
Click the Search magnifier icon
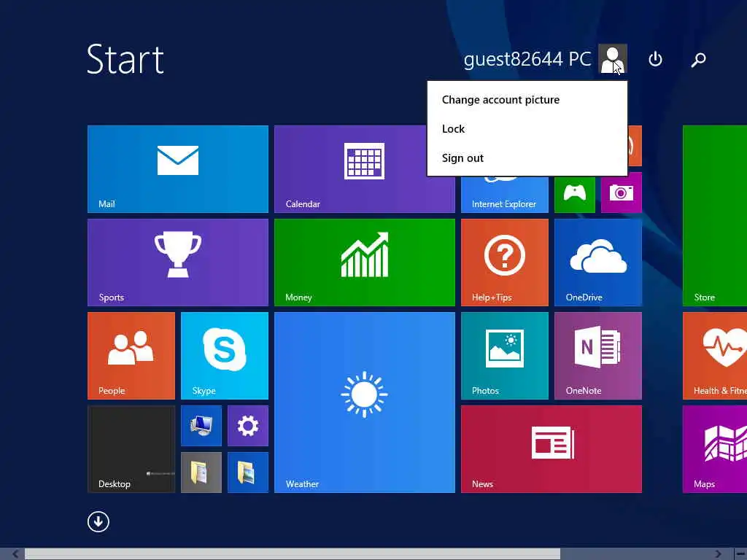coord(698,60)
